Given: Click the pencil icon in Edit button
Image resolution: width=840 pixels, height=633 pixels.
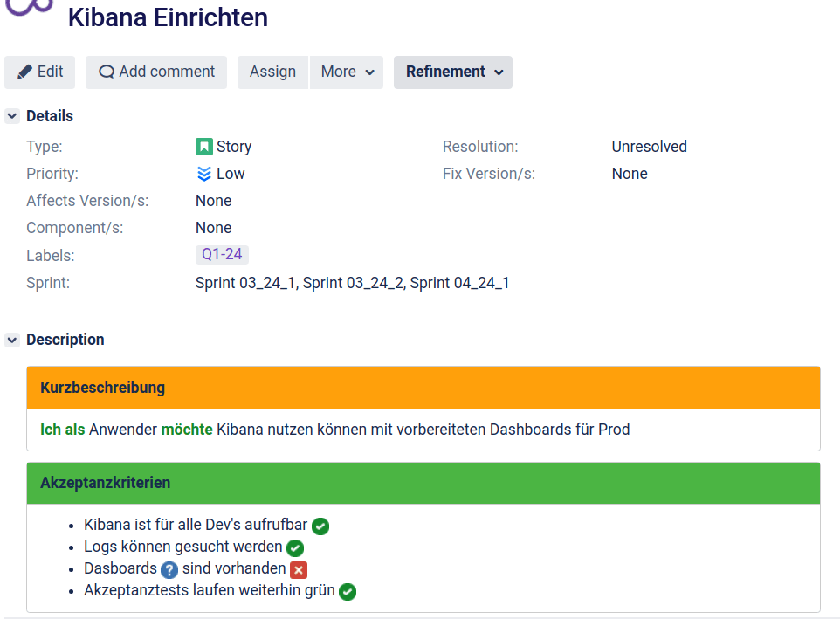Looking at the screenshot, I should (24, 72).
